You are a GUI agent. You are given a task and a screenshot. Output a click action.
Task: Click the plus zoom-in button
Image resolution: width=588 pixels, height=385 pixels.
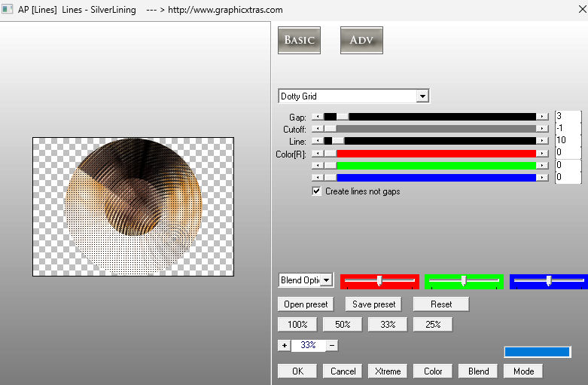click(x=284, y=345)
